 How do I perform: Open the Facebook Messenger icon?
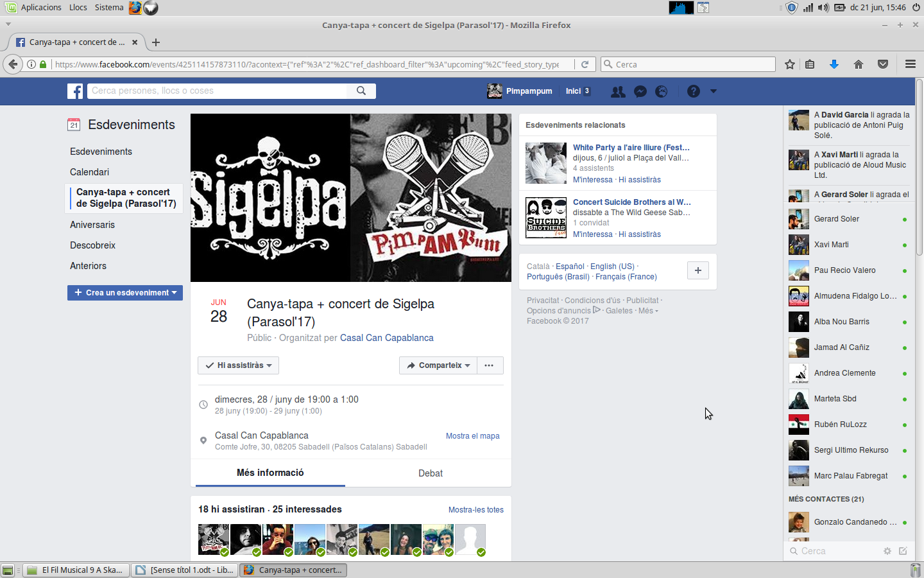click(640, 91)
